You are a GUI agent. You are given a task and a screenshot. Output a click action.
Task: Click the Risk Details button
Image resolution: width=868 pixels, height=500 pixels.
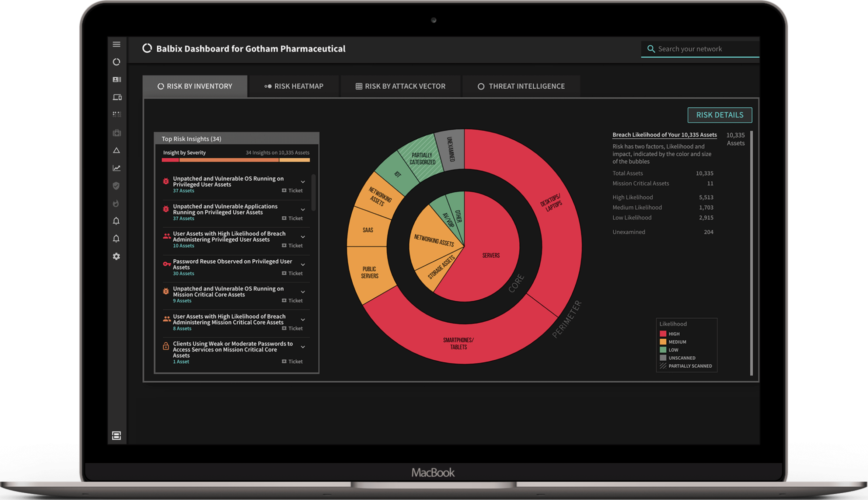pos(719,115)
